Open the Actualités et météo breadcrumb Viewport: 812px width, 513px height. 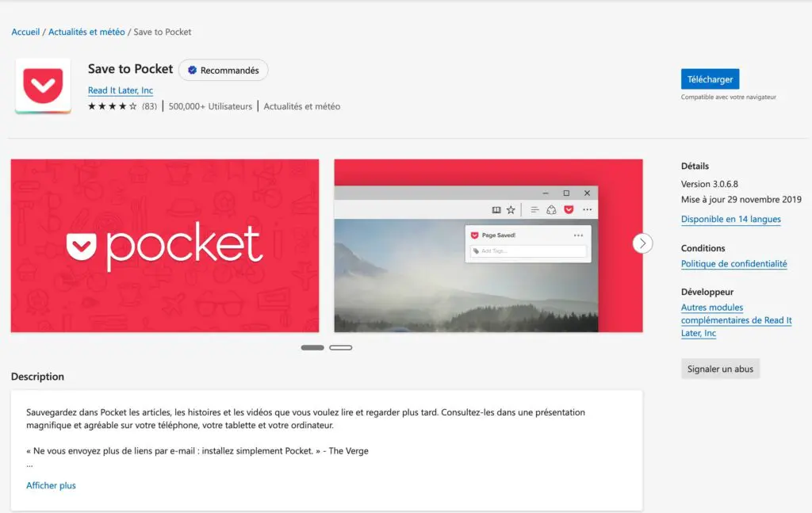point(87,32)
